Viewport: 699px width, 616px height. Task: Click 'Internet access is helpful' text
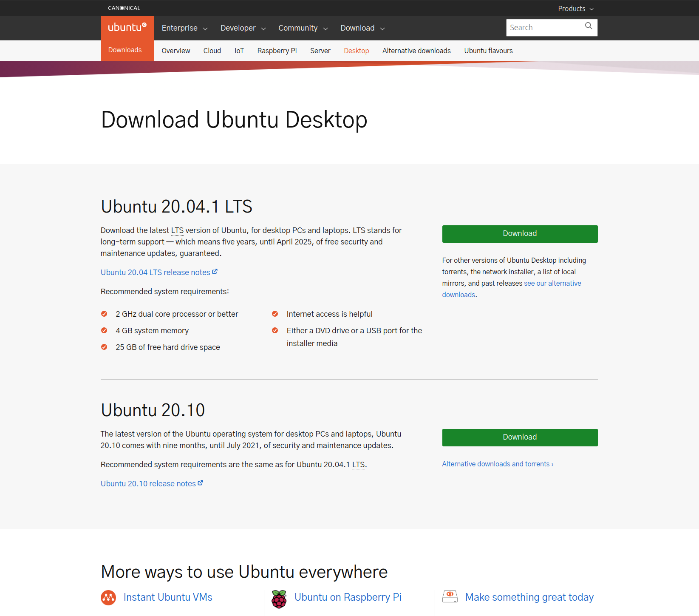(x=329, y=314)
